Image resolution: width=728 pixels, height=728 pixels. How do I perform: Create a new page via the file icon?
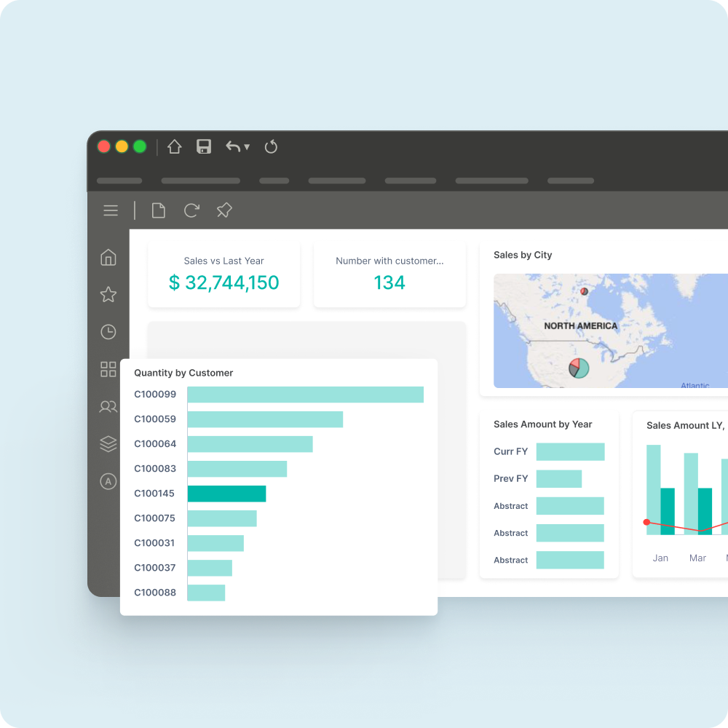tap(158, 210)
